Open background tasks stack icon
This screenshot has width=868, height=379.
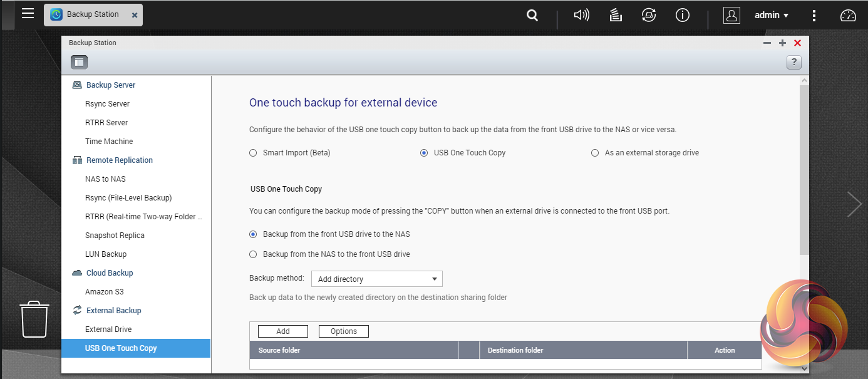[616, 16]
